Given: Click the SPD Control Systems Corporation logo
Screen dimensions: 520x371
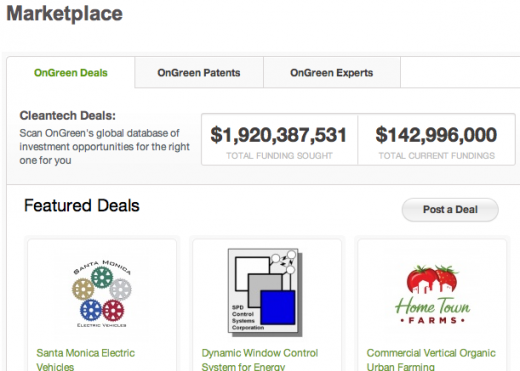Looking at the screenshot, I should 265,292.
